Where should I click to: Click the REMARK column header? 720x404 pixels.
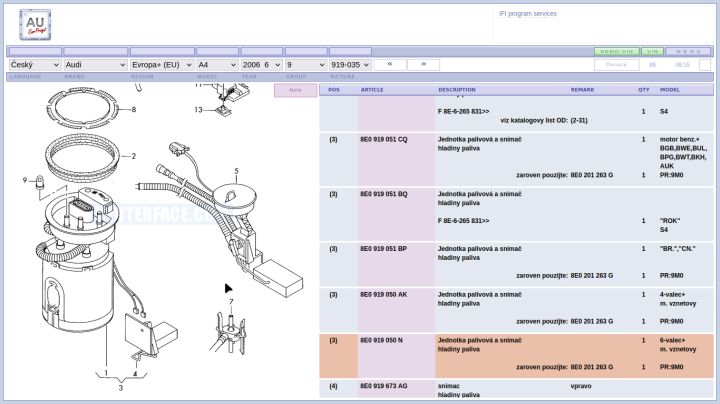pos(582,90)
